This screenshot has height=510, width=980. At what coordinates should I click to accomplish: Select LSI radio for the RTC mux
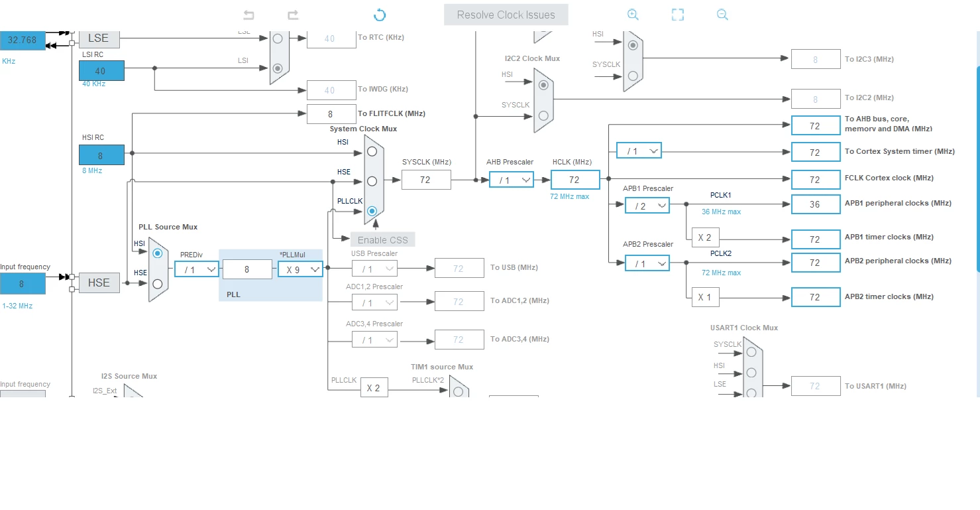pos(278,68)
